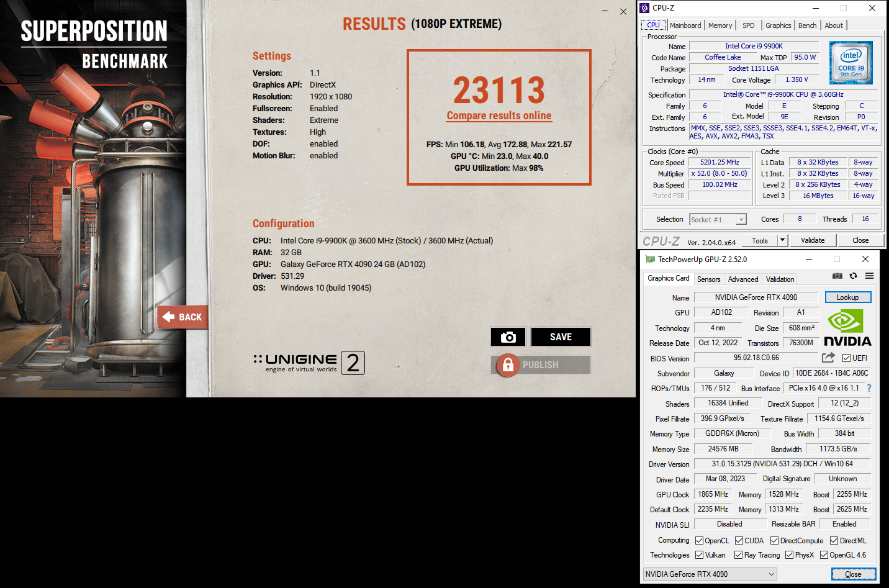This screenshot has height=588, width=889.
Task: Toggle the DirectCompute checkbox
Action: tap(774, 541)
